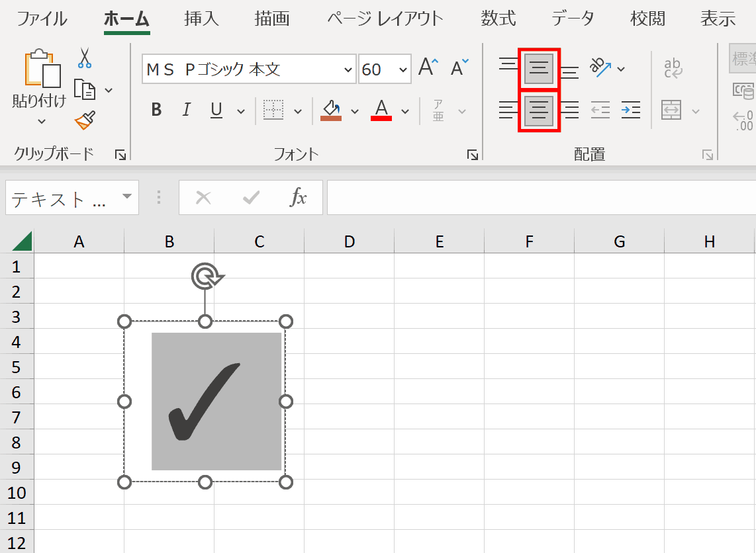Open the ページ レイアウト tab

click(x=385, y=19)
